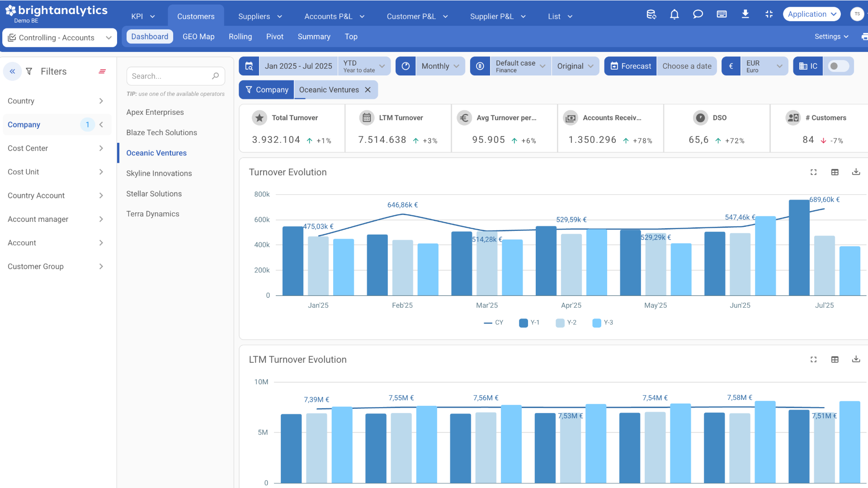Viewport: 868px width, 488px height.
Task: Collapse the filters panel with double-chevron
Action: (x=12, y=71)
